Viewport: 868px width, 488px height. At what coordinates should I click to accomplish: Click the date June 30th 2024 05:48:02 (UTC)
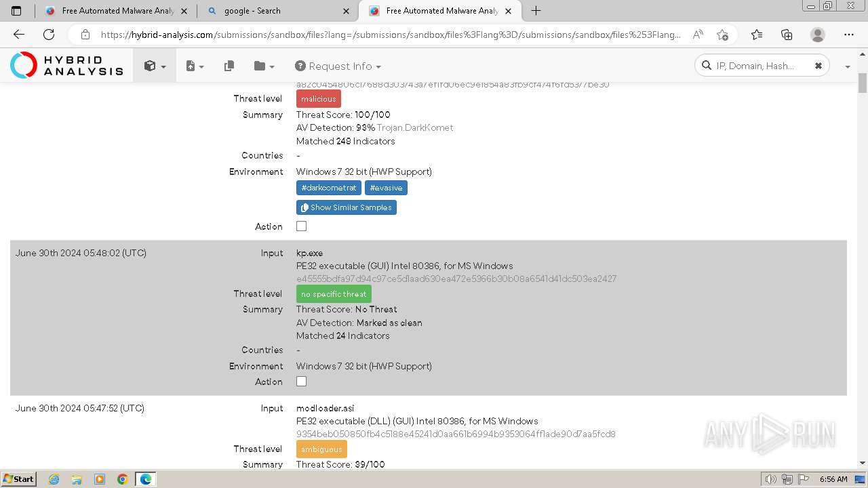pyautogui.click(x=81, y=253)
